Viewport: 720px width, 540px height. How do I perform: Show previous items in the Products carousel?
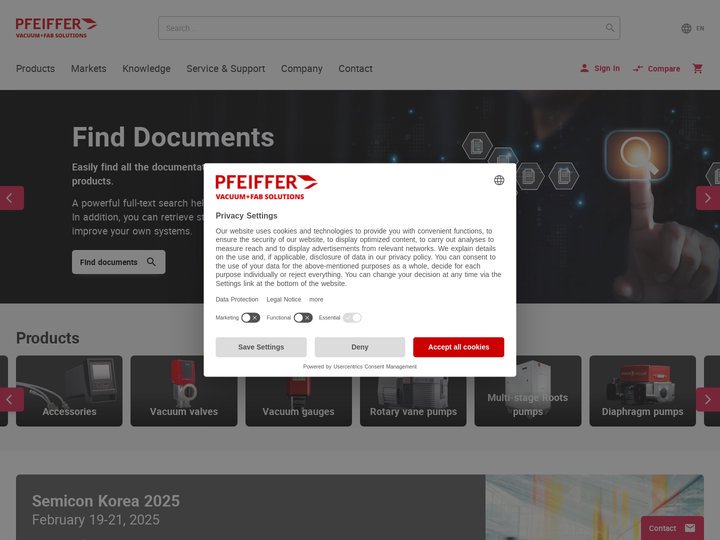pyautogui.click(x=12, y=399)
